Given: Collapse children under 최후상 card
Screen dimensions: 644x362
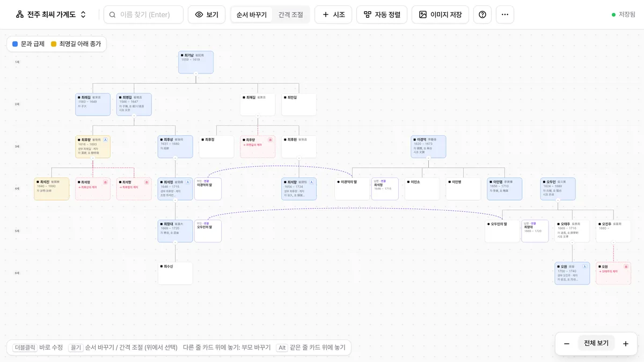Looking at the screenshot, I should [x=175, y=158].
